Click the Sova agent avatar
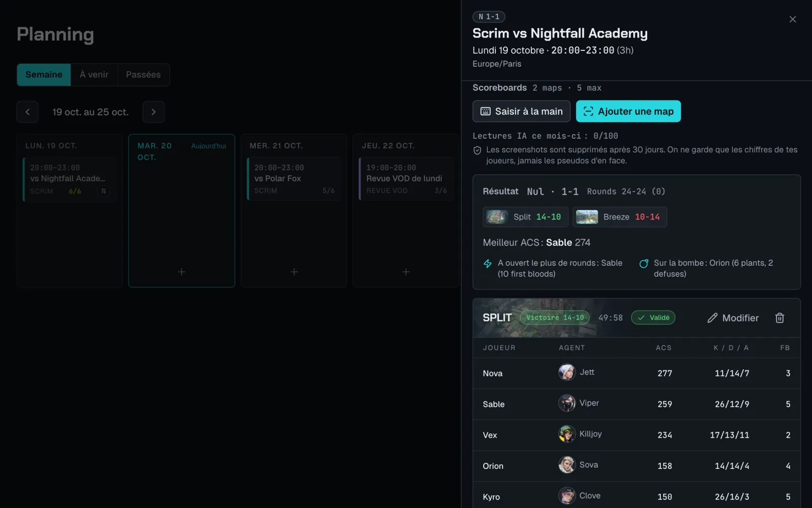The image size is (812, 508). pos(567,465)
